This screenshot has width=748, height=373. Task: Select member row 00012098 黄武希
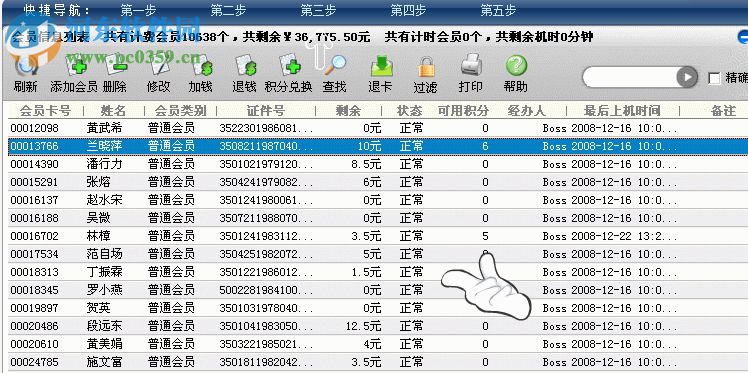[378, 128]
